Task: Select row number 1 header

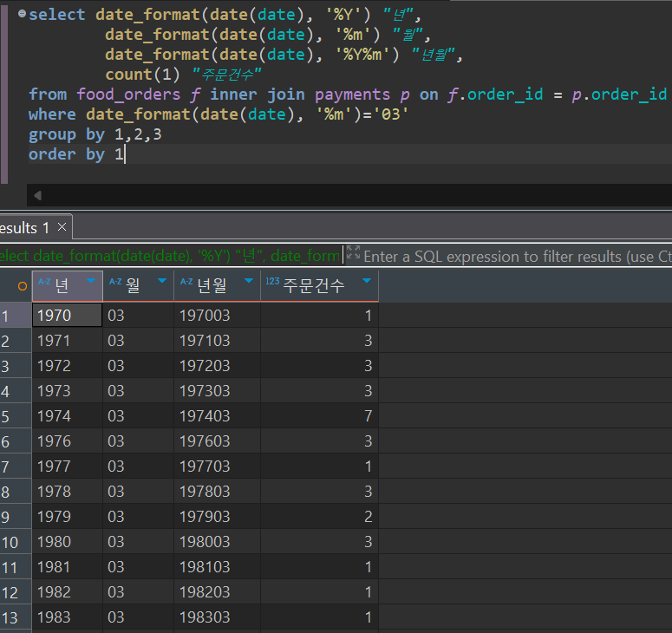Action: (16, 316)
